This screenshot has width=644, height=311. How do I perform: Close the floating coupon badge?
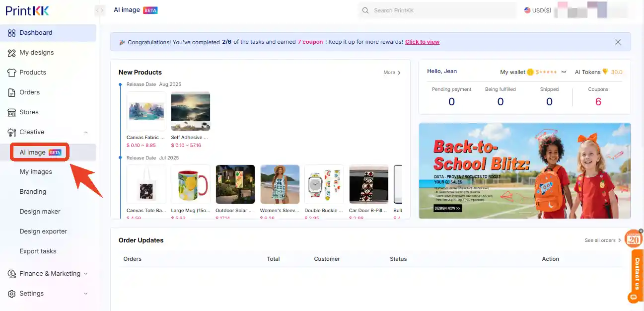641,231
